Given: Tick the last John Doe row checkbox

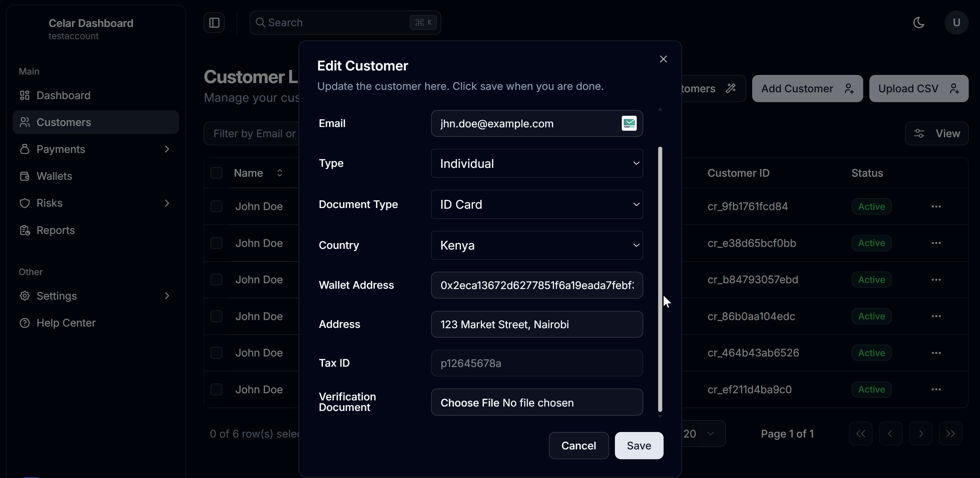Looking at the screenshot, I should coord(217,389).
